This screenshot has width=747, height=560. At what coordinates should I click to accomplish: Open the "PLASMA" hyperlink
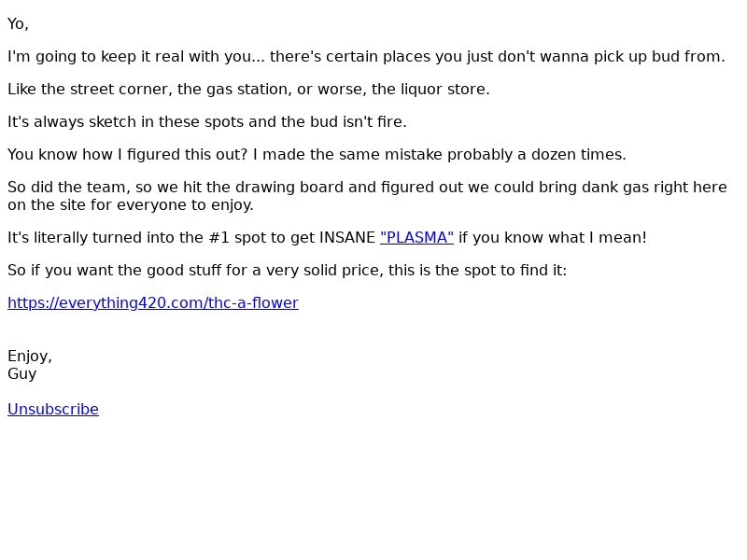point(416,237)
